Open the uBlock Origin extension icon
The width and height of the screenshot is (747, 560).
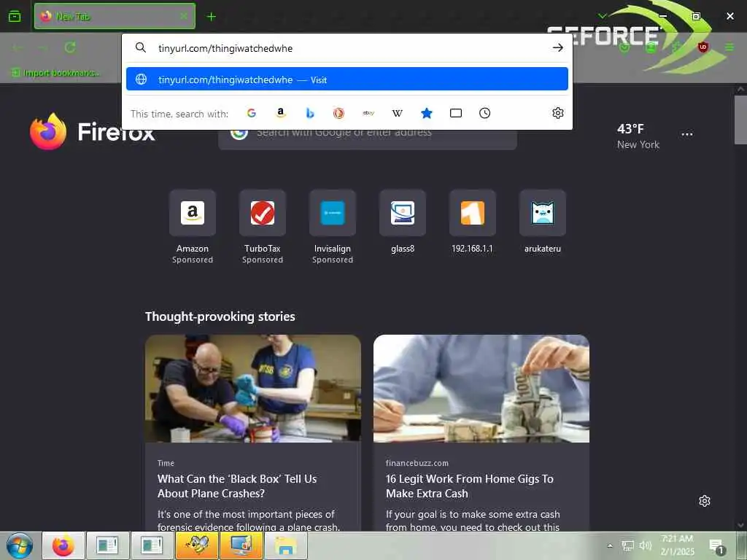(x=703, y=47)
